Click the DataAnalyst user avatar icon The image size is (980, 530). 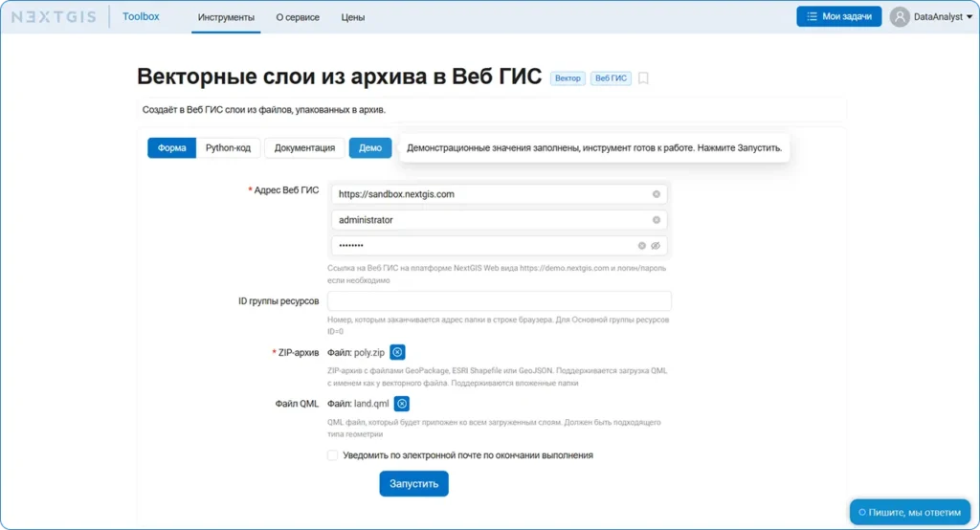click(x=900, y=17)
